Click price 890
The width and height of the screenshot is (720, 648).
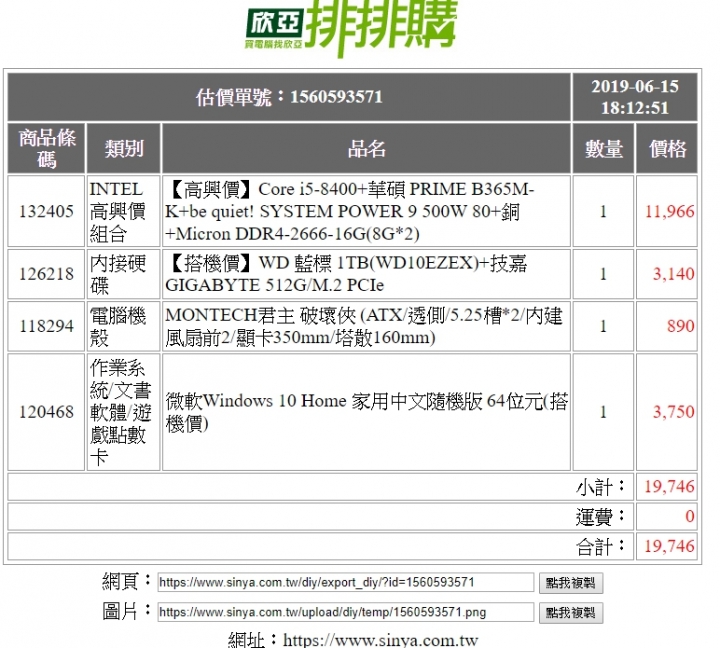pyautogui.click(x=681, y=326)
